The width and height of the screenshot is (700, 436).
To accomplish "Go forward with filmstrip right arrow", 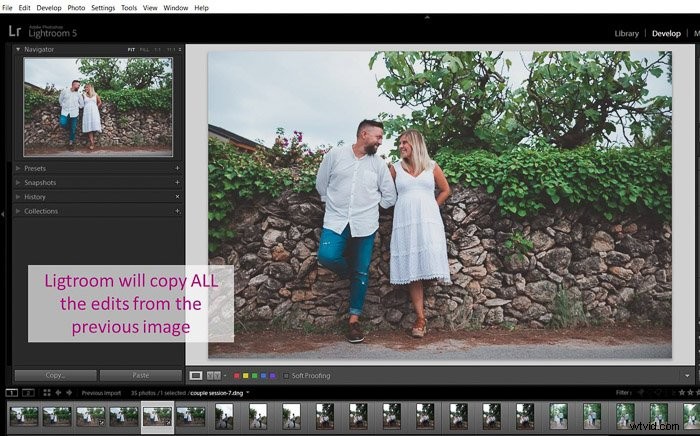I will click(69, 393).
